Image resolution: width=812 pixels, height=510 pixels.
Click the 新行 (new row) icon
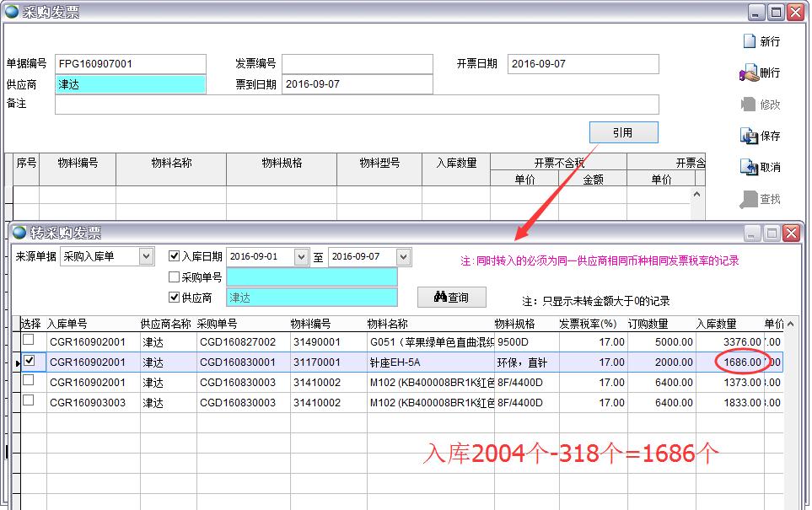(x=749, y=41)
